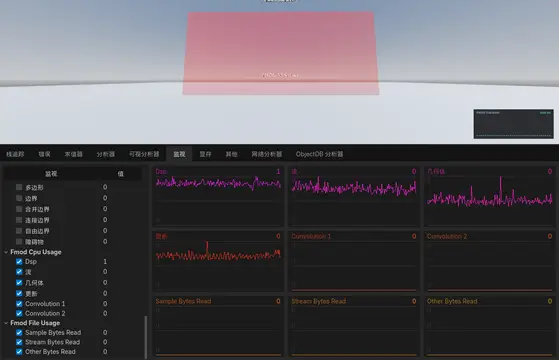This screenshot has height=360, width=559.
Task: Uncheck the Sample Bytes Read checkbox
Action: point(19,333)
